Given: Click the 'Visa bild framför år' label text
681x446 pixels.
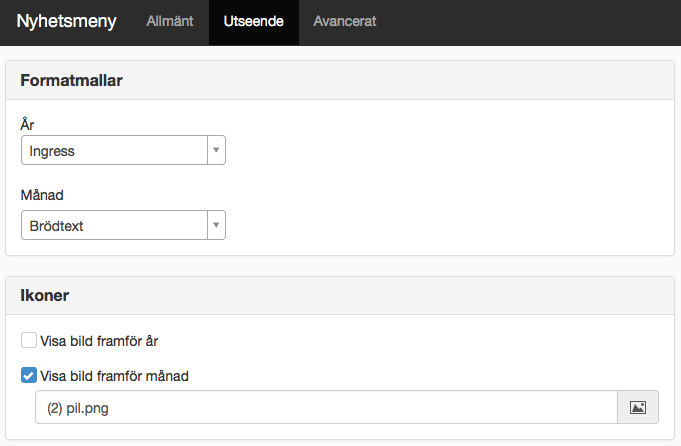Looking at the screenshot, I should (99, 341).
